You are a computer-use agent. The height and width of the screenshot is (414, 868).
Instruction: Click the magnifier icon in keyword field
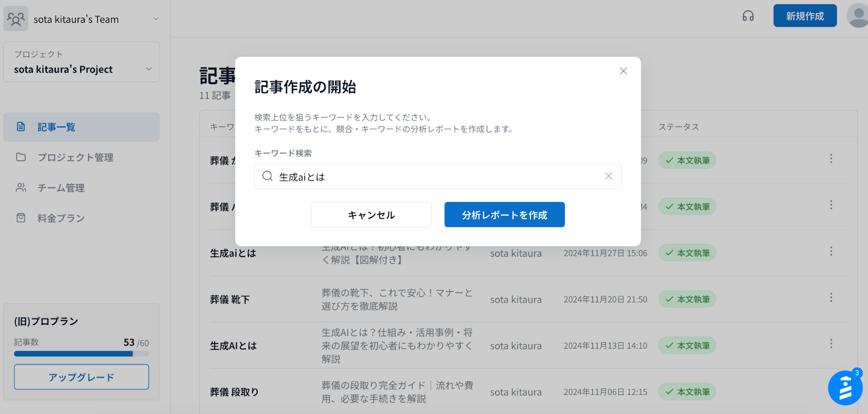pyautogui.click(x=267, y=176)
